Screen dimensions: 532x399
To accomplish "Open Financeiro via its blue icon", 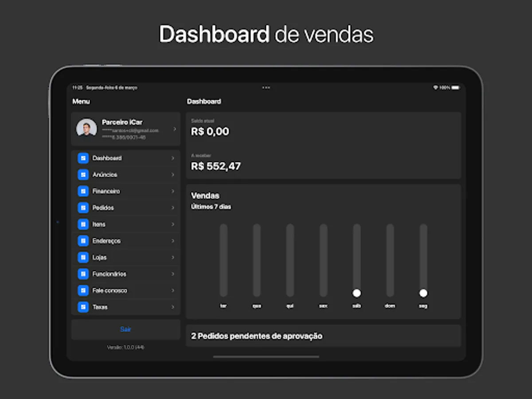I will pos(83,191).
